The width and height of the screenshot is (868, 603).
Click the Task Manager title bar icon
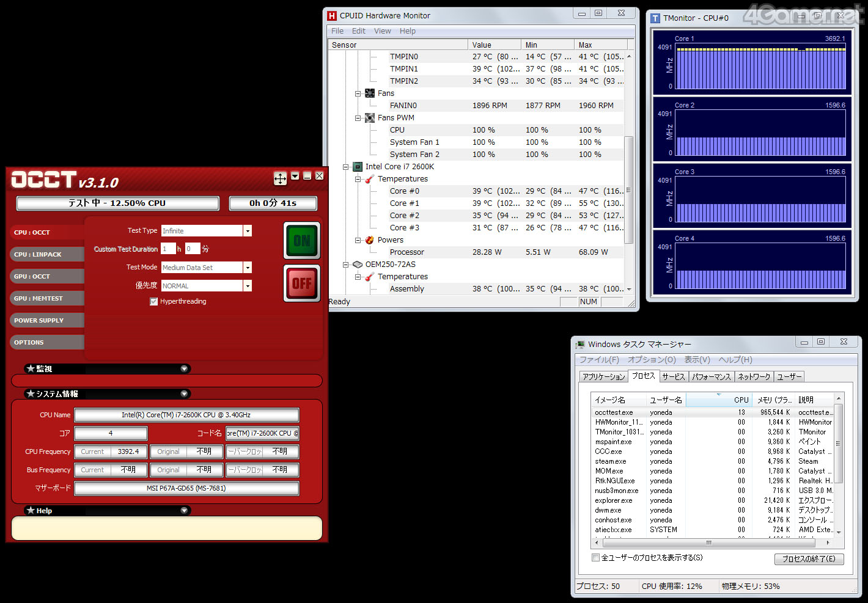click(x=580, y=345)
